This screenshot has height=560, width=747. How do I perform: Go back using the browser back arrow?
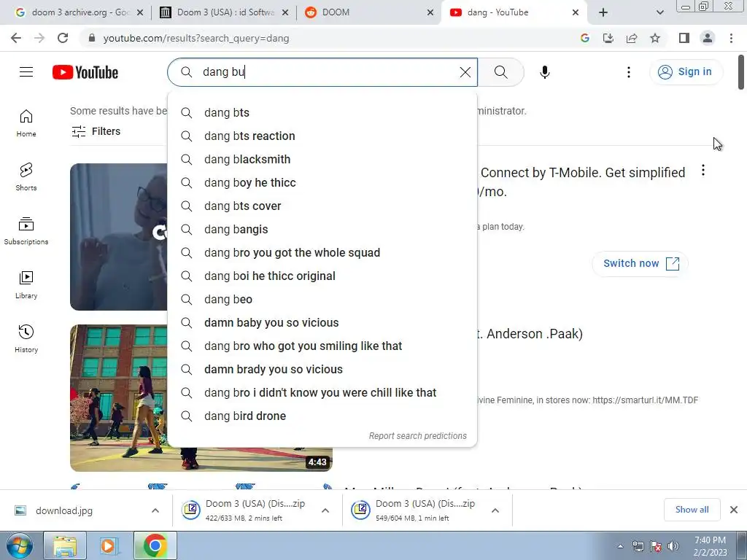pyautogui.click(x=16, y=38)
